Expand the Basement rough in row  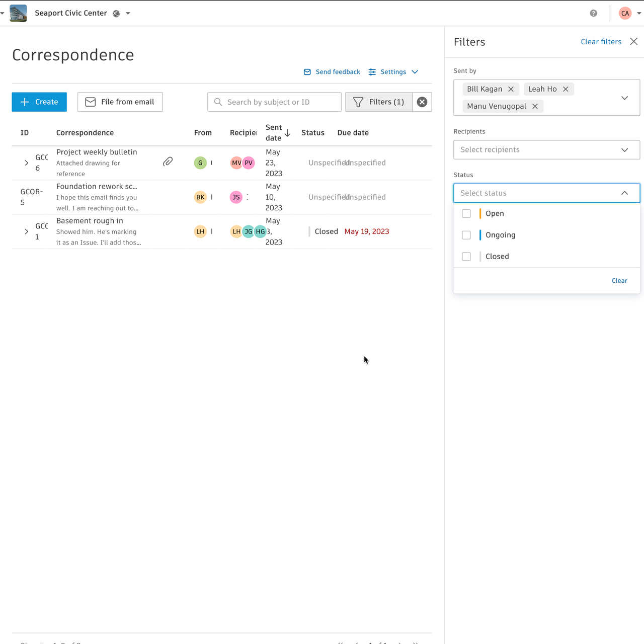(26, 231)
